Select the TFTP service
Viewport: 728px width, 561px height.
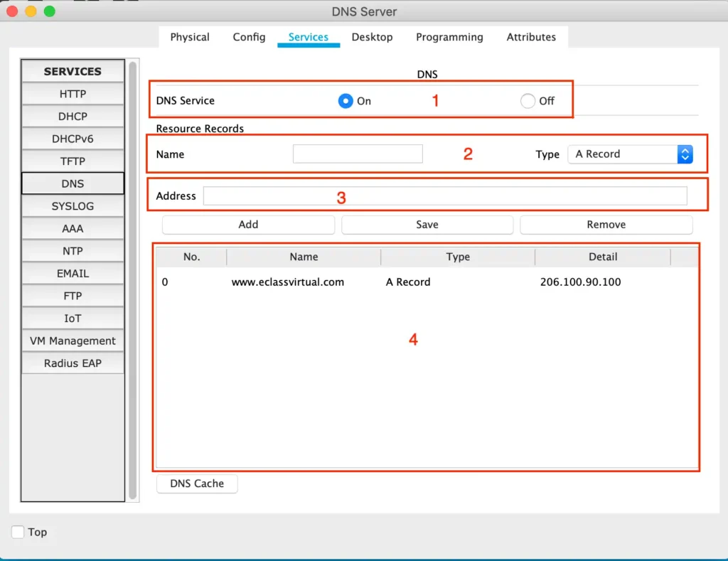73,161
